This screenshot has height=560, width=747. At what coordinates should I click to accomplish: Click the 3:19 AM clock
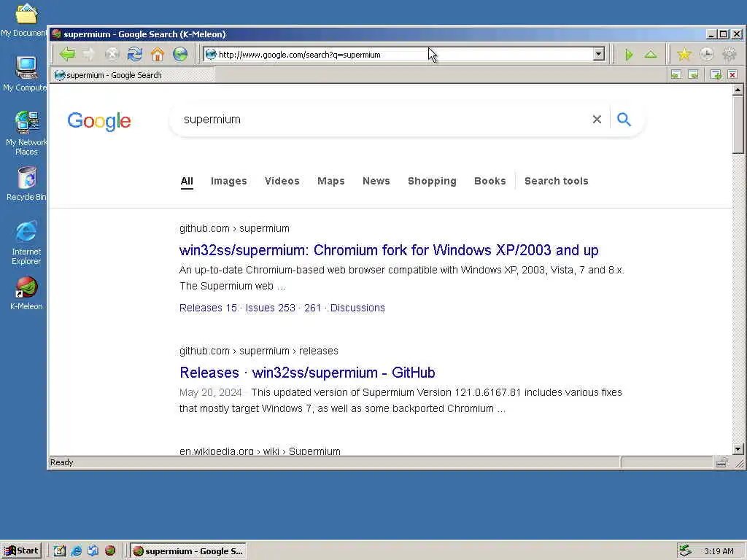click(x=719, y=551)
